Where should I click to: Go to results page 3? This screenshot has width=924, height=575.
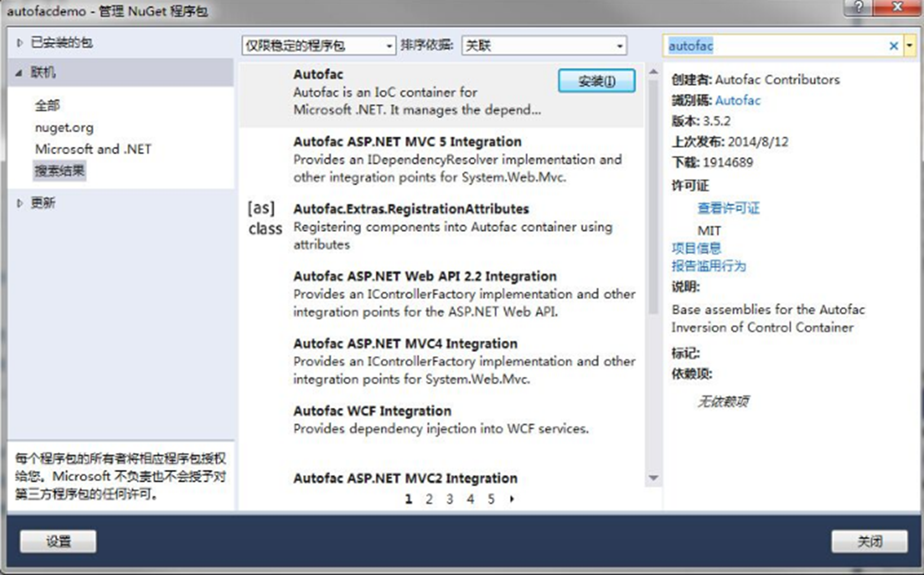[x=450, y=499]
